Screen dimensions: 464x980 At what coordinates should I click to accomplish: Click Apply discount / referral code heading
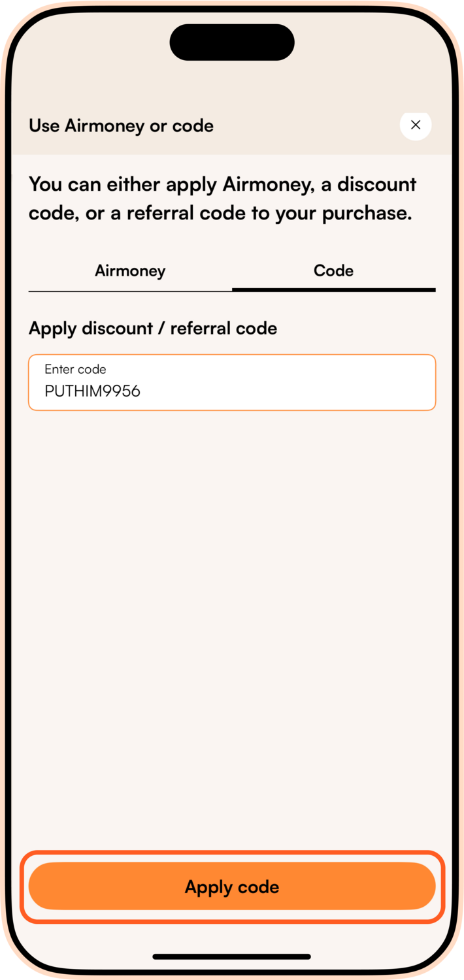152,328
